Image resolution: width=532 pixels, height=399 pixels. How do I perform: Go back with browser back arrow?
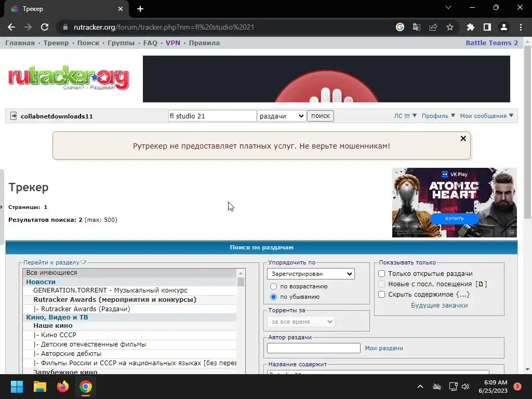tap(11, 27)
